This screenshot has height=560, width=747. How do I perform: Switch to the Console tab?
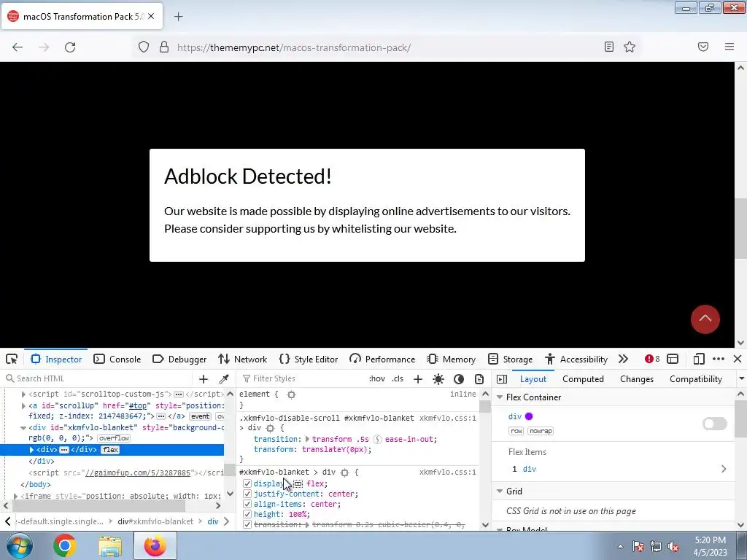click(117, 359)
